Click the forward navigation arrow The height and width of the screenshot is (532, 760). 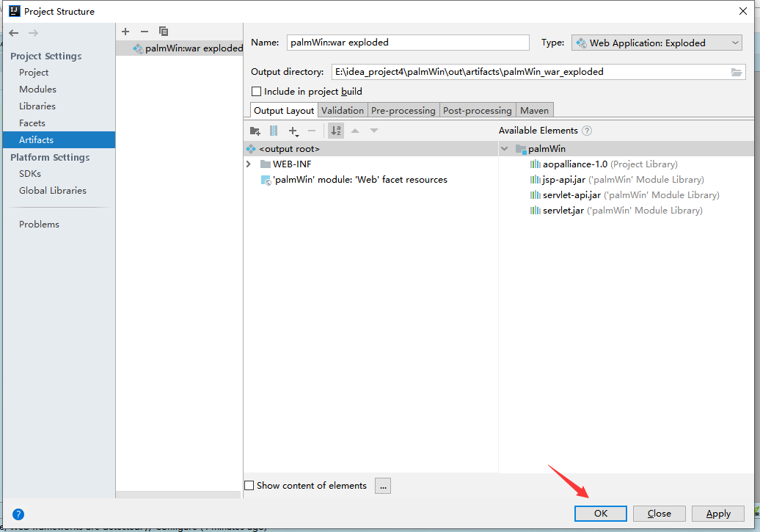[33, 33]
